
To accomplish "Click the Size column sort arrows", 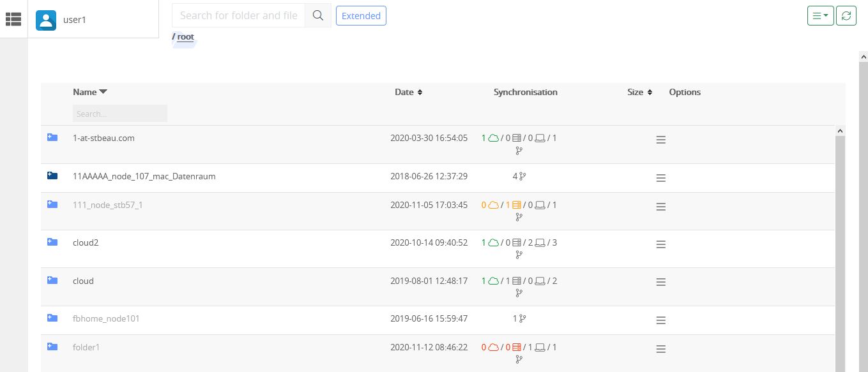I will 650,92.
